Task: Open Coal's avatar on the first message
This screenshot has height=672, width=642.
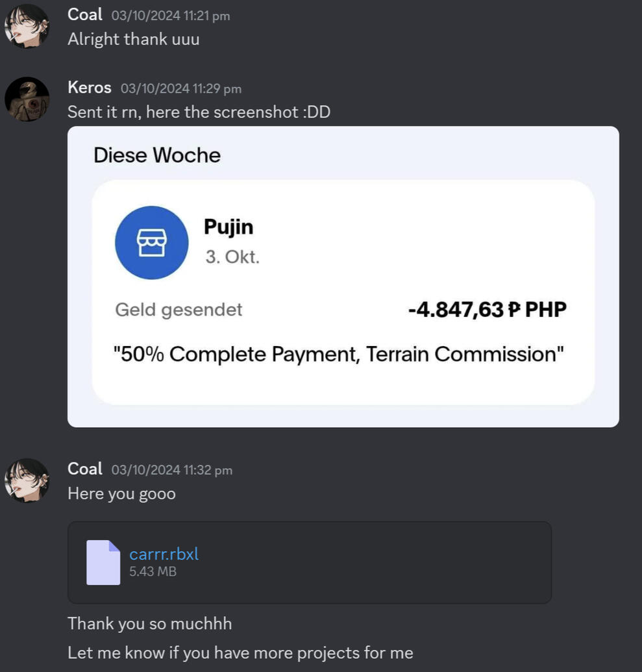Action: [x=27, y=27]
